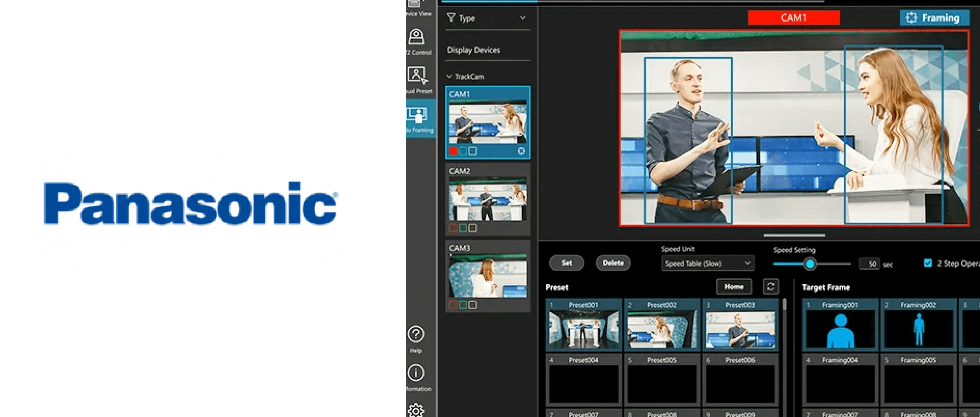
Task: Select the CAM3 camera thumbnail
Action: coord(488,276)
